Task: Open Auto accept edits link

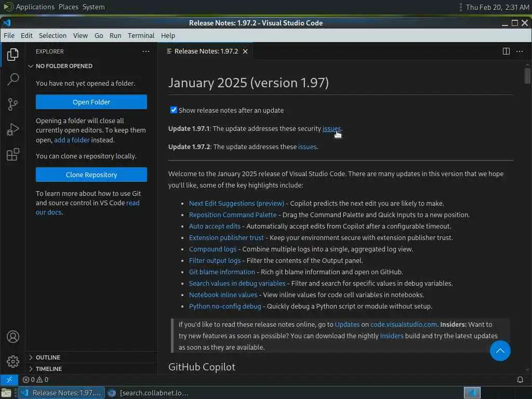Action: [215, 227]
